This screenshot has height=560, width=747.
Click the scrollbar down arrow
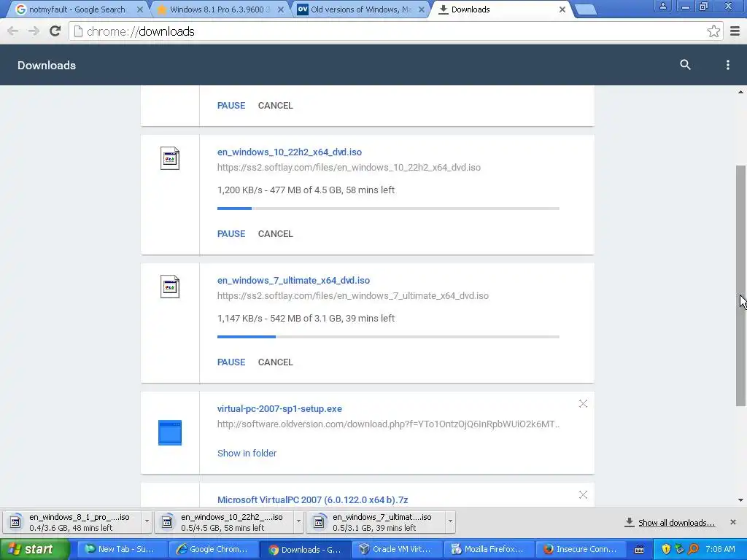pos(741,500)
